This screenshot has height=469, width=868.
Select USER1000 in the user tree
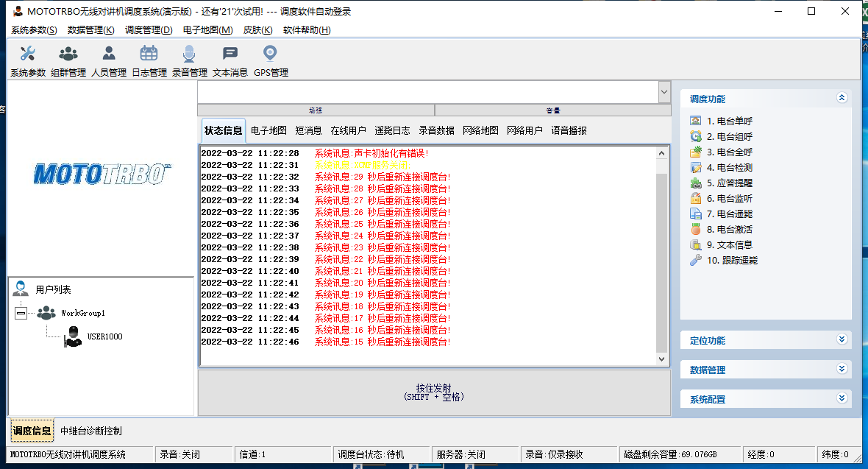click(x=104, y=336)
